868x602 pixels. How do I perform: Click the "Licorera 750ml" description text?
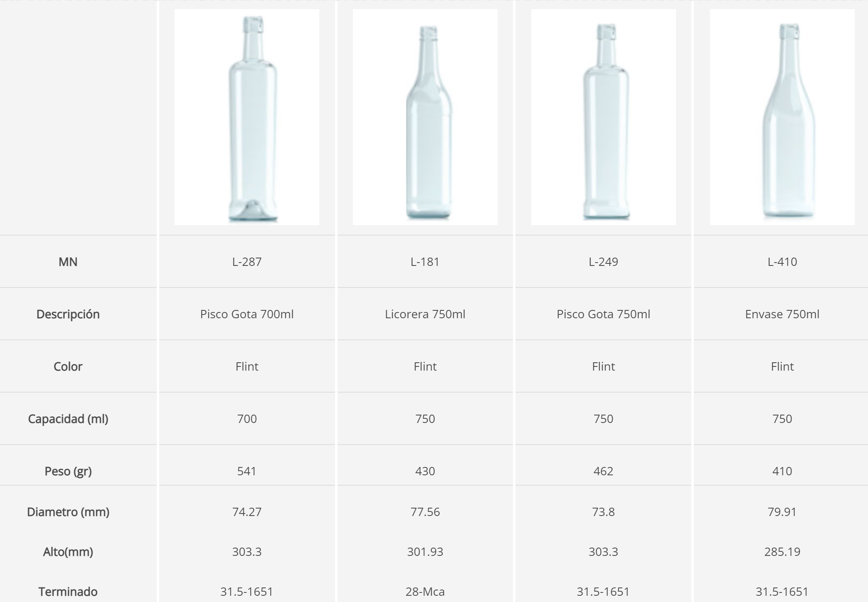(425, 314)
